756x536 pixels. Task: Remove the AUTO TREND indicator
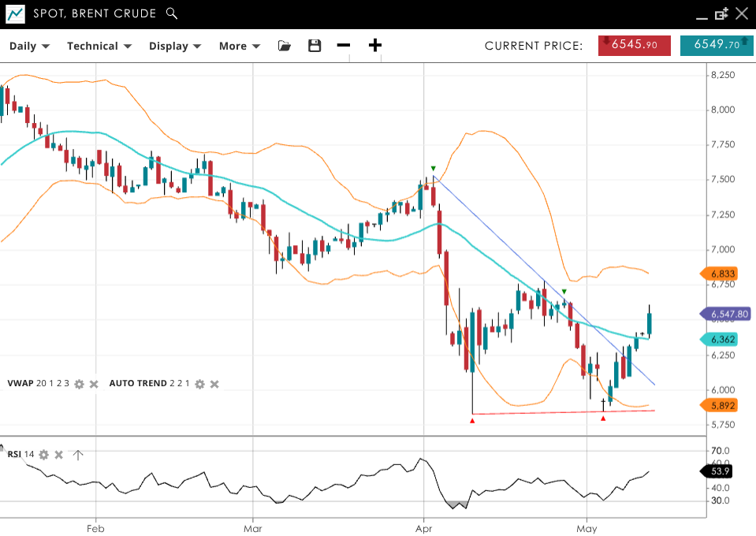point(214,384)
